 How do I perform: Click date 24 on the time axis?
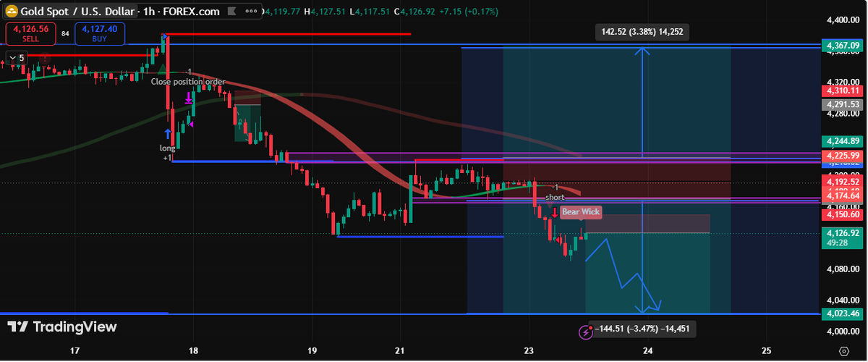647,350
